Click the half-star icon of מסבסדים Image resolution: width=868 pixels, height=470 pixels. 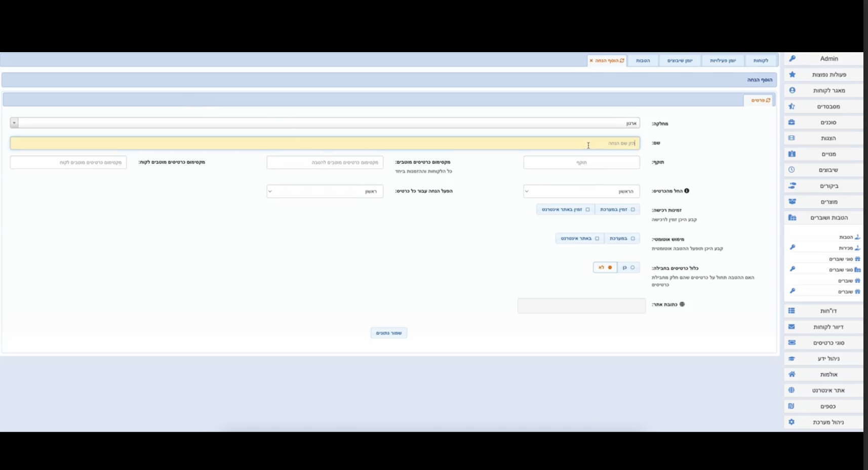792,106
